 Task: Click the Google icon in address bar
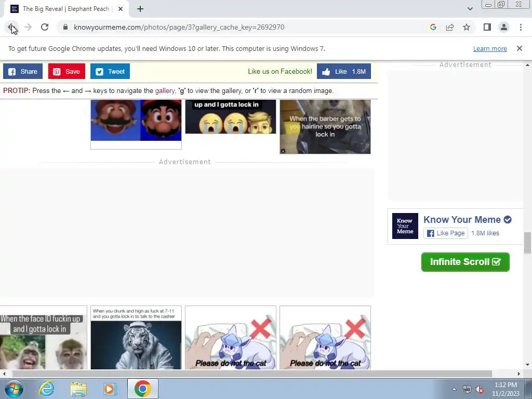(433, 27)
